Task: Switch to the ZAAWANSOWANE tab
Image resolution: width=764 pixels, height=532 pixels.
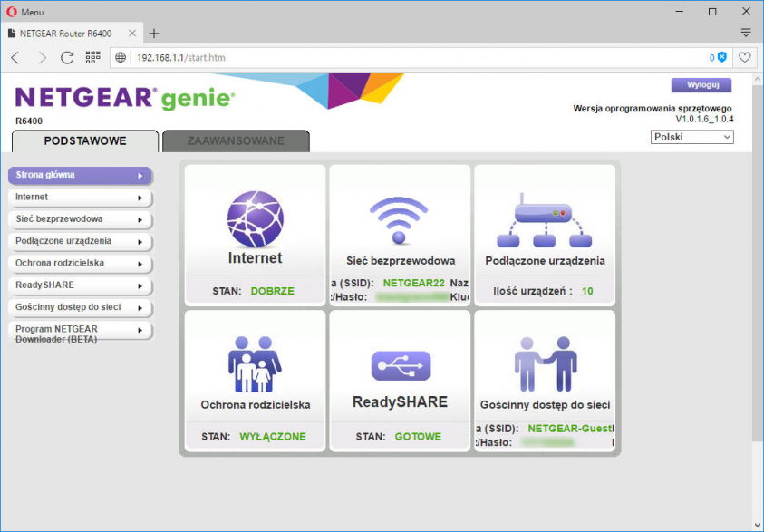Action: pyautogui.click(x=235, y=141)
